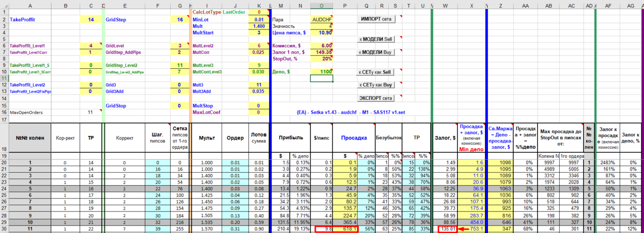Click the к СЕТу как Sell button
Screen dimensions: 644x233
(376, 72)
